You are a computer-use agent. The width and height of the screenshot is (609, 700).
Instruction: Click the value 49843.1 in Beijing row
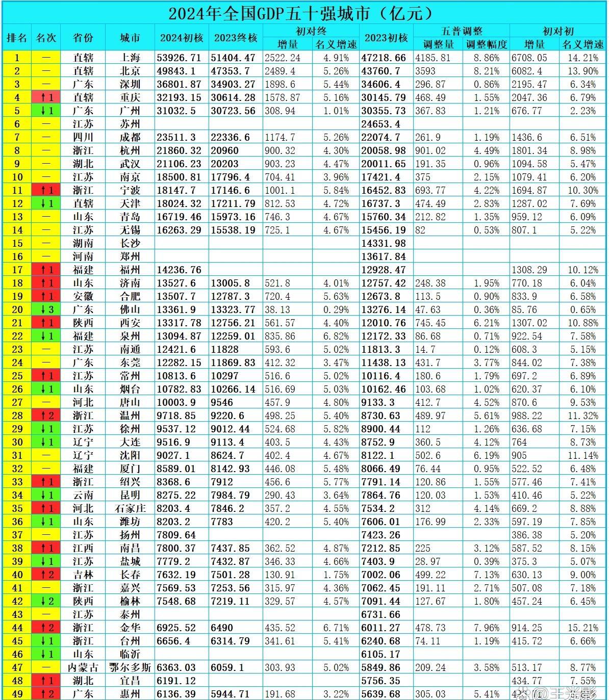[x=176, y=71]
